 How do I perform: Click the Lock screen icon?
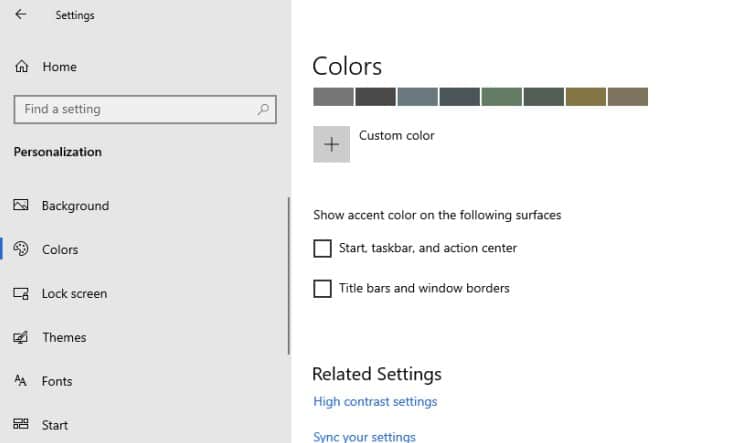pos(21,293)
